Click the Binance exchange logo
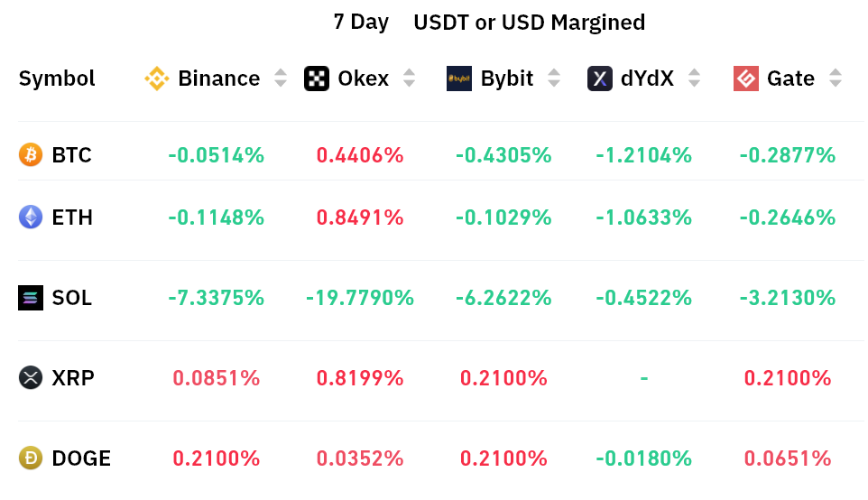Viewport: 868px width, 500px height. coord(157,79)
